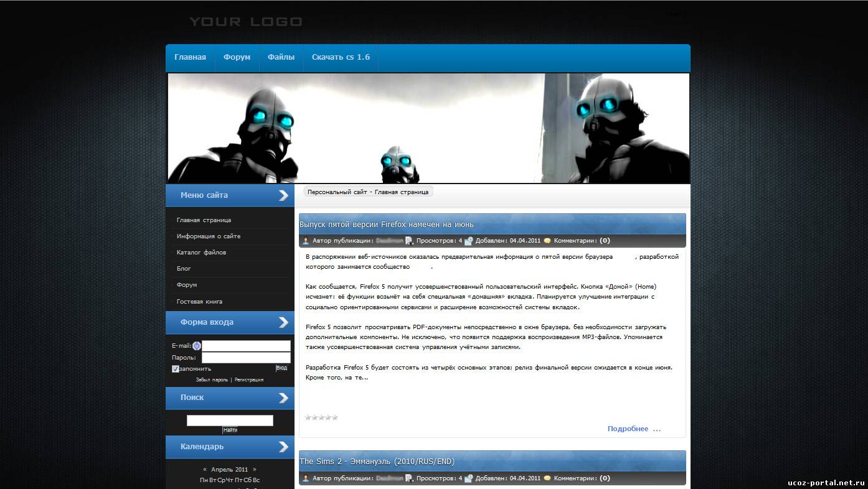Open Гостевая книга in the site menu
The image size is (868, 489).
tap(199, 302)
